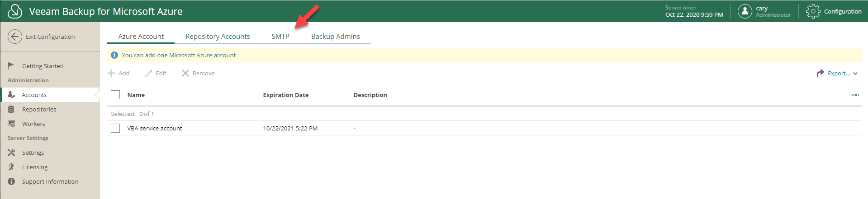Click the Veeam logo icon
This screenshot has height=199, width=868.
(x=15, y=11)
